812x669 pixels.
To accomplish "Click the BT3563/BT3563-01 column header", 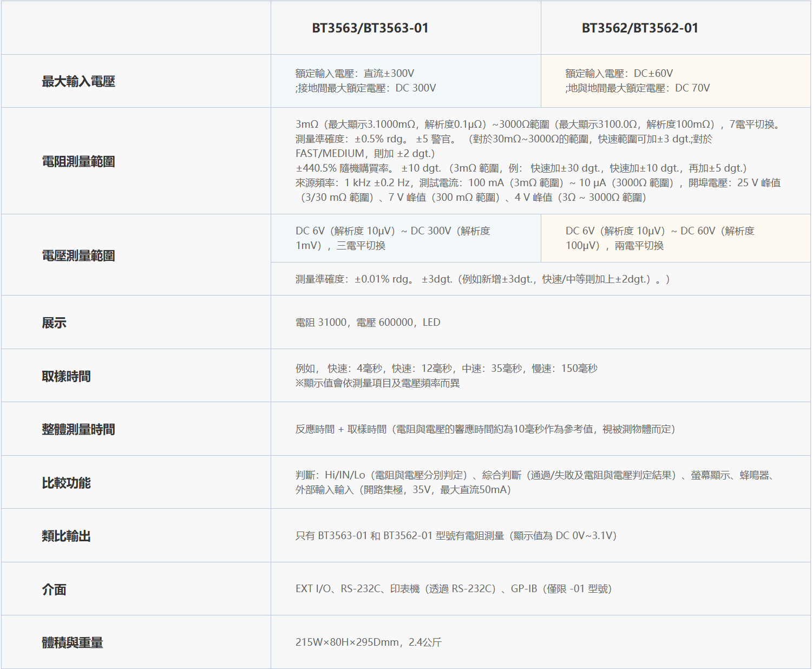I will pyautogui.click(x=370, y=28).
